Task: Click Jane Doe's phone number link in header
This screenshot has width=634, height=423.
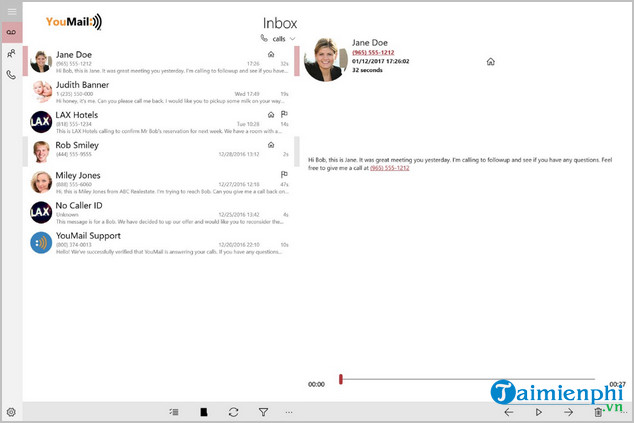Action: 372,52
